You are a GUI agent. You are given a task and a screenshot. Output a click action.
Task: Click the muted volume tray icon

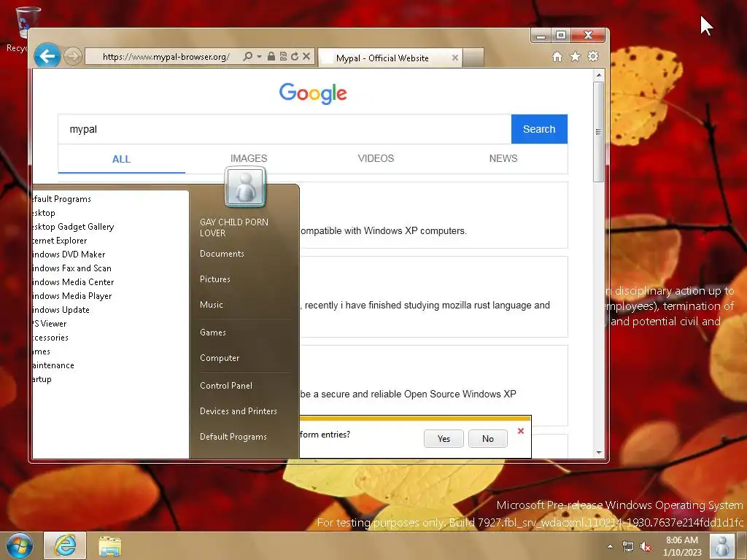[646, 546]
